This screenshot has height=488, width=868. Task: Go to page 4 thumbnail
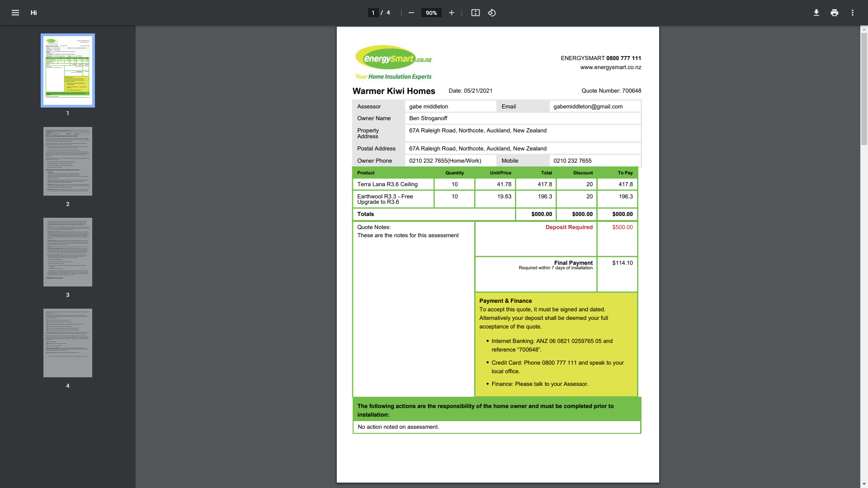pyautogui.click(x=68, y=343)
